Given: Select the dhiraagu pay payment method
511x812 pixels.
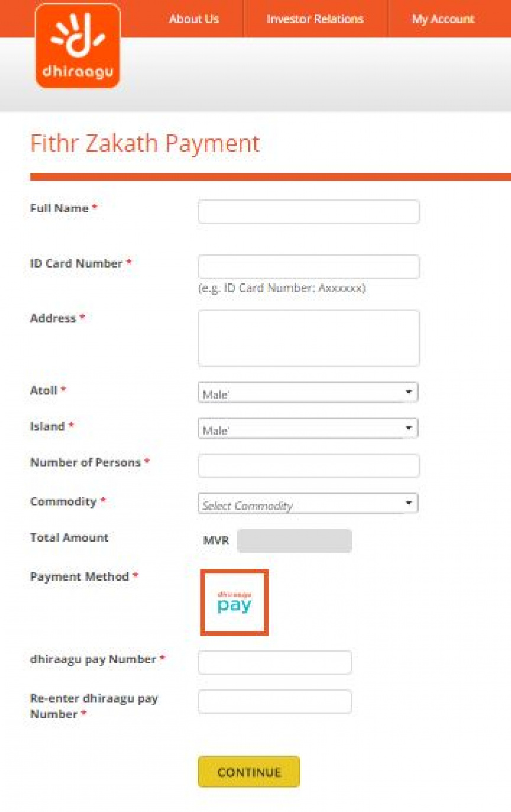Looking at the screenshot, I should pyautogui.click(x=234, y=602).
